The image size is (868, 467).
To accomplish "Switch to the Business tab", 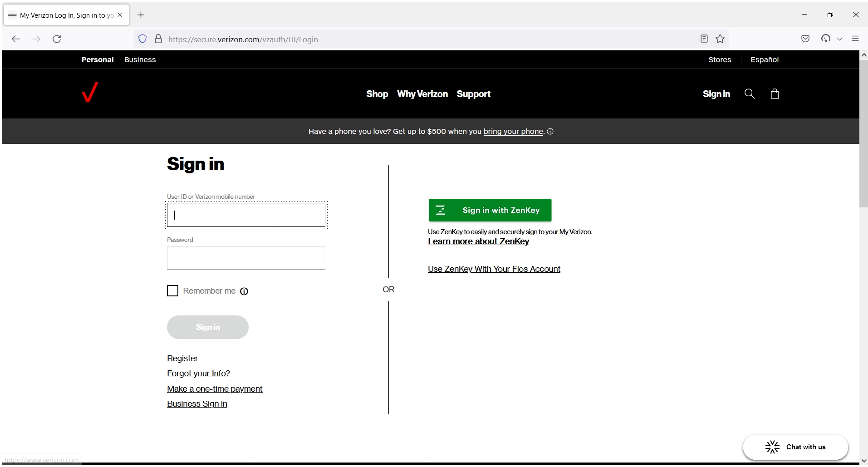I will (140, 59).
